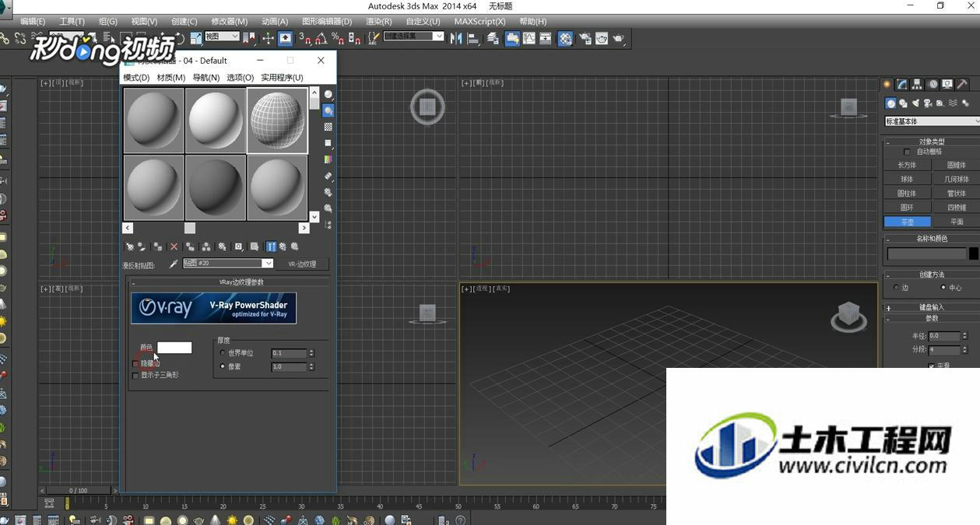980x525 pixels.
Task: Open the 标准基本体 category dropdown
Action: 932,121
